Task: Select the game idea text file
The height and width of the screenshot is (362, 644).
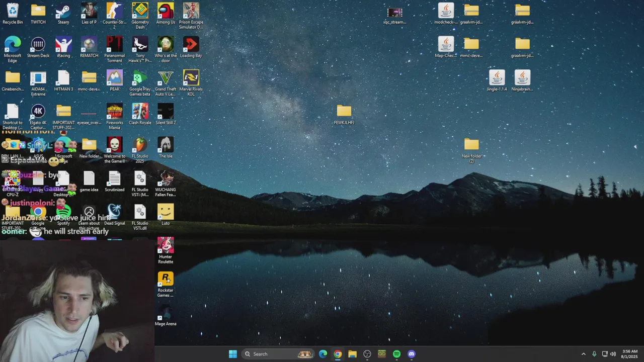Action: (89, 182)
